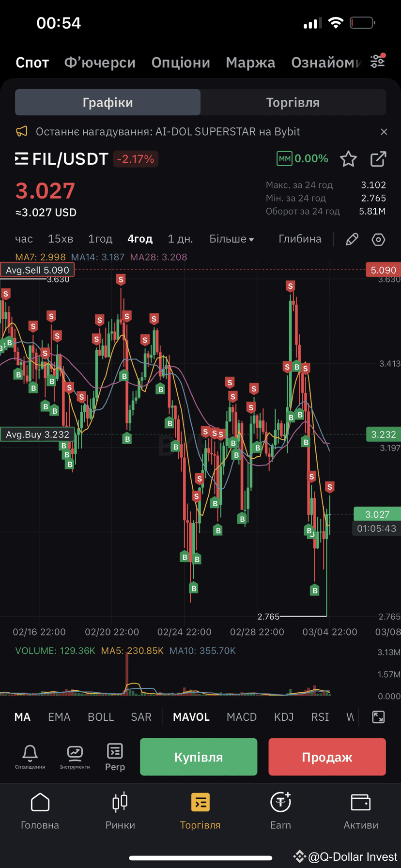Screen dimensions: 401x868
Task: Select the 1 дн. timeframe
Action: click(180, 239)
